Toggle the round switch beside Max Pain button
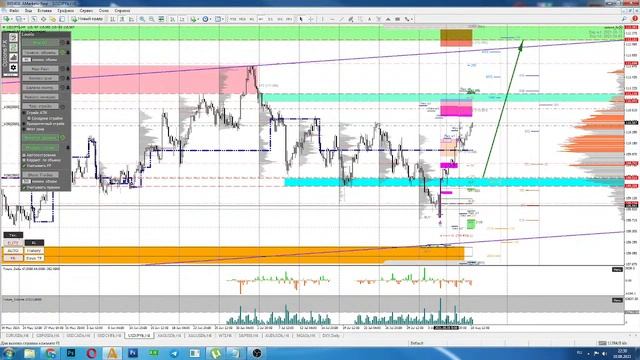The height and width of the screenshot is (360, 640). tap(62, 69)
